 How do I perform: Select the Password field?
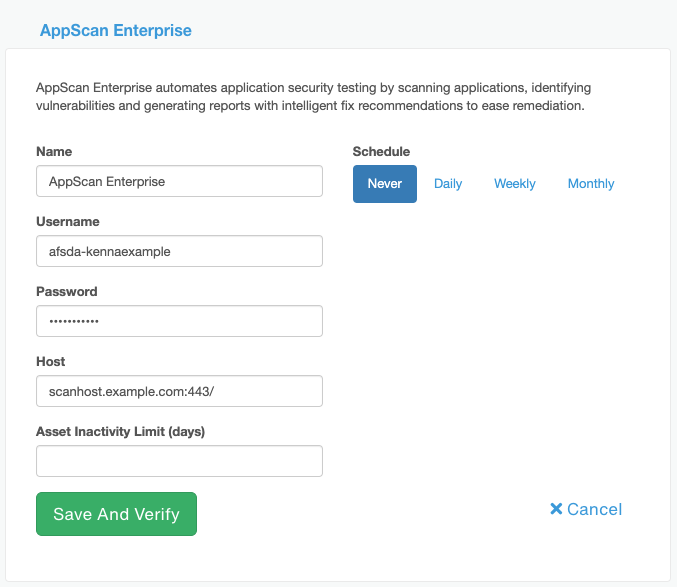coord(179,321)
